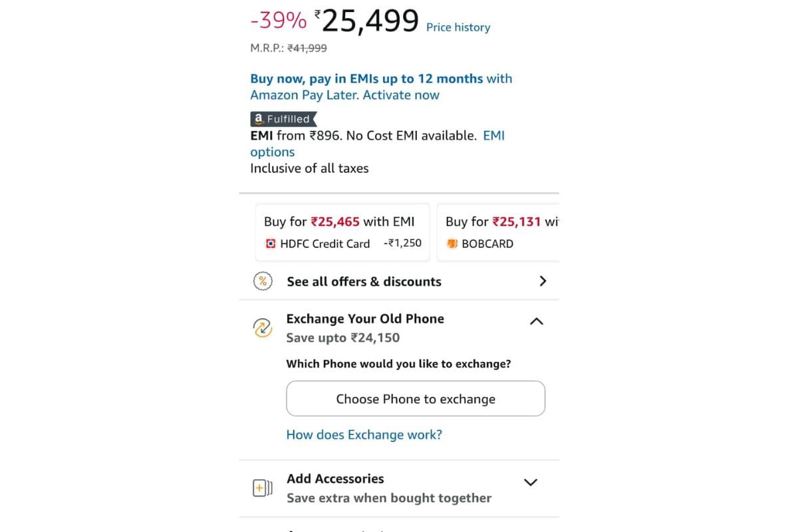Click Exchange Your Old Phone heading
798x532 pixels.
click(x=365, y=319)
